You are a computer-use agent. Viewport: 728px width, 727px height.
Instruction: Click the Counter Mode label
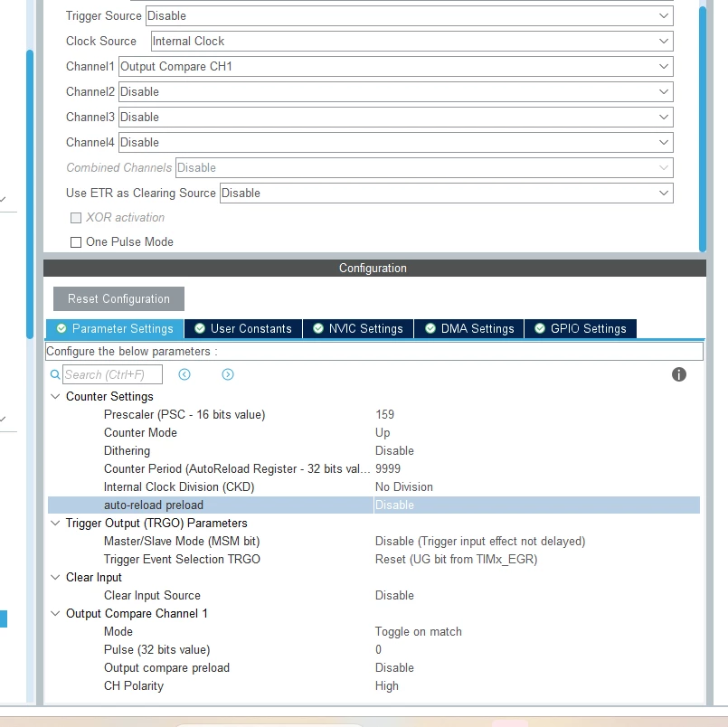tap(140, 432)
